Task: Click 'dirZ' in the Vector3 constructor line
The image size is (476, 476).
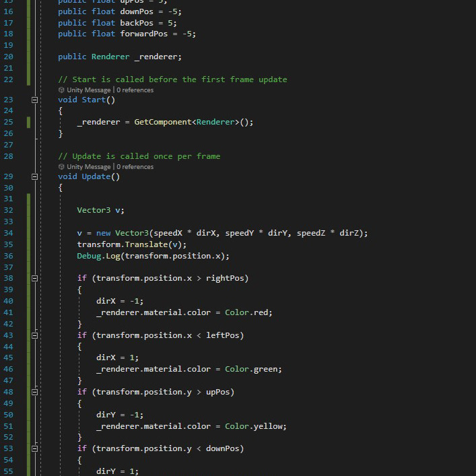Action: point(349,233)
